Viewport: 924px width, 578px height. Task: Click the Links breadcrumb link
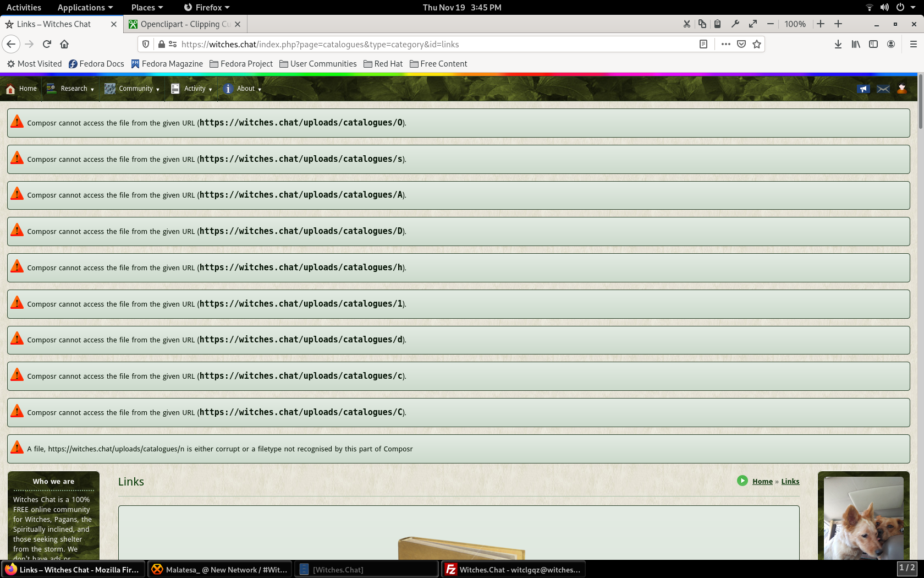point(790,481)
